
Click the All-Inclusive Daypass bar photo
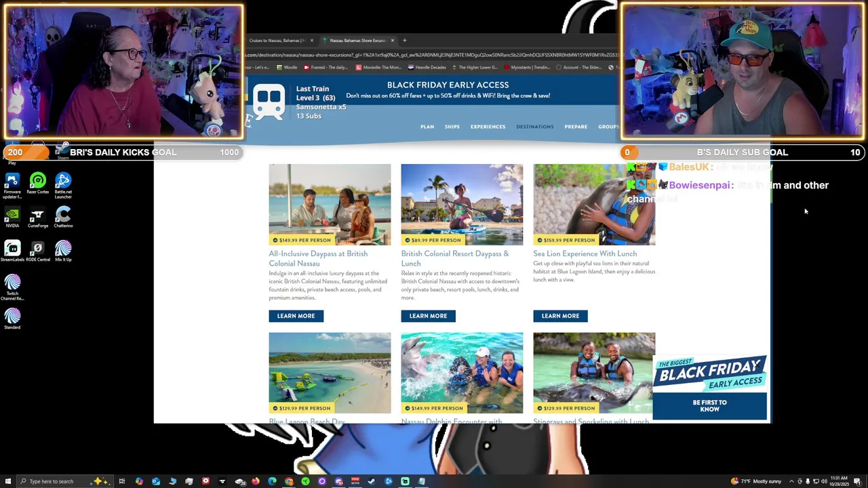[330, 203]
